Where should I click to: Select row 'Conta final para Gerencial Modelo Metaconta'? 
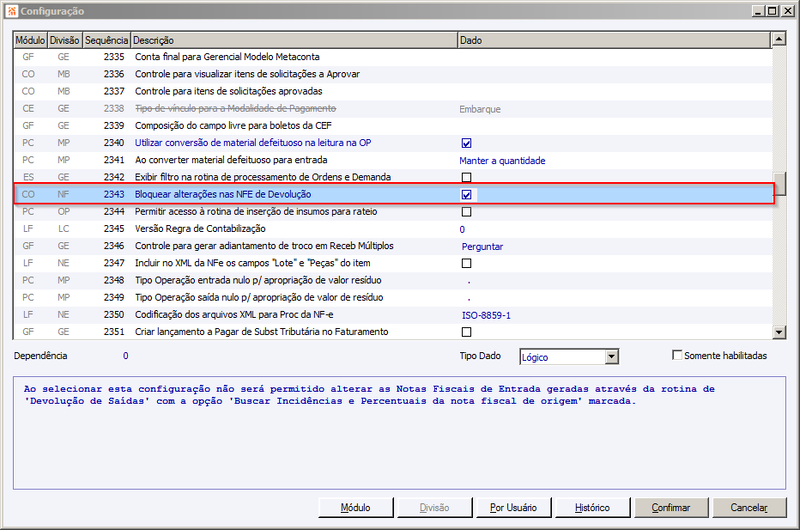[x=392, y=57]
